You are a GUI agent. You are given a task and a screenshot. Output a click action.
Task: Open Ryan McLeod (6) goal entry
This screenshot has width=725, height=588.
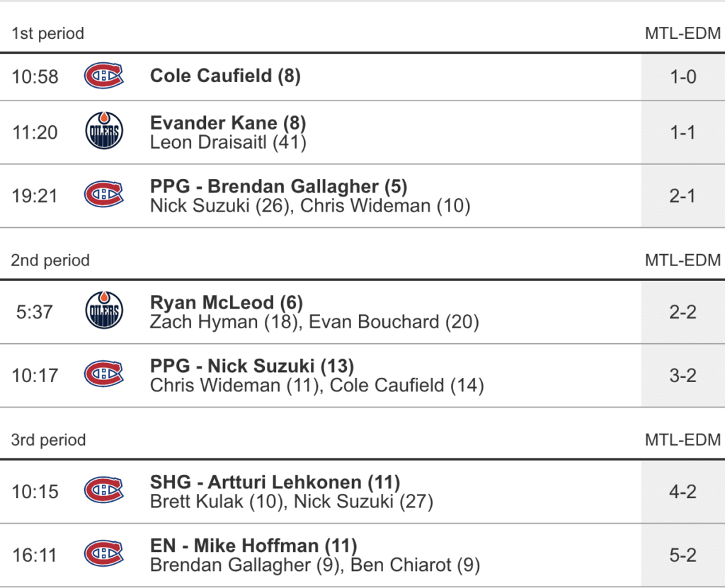[227, 303]
